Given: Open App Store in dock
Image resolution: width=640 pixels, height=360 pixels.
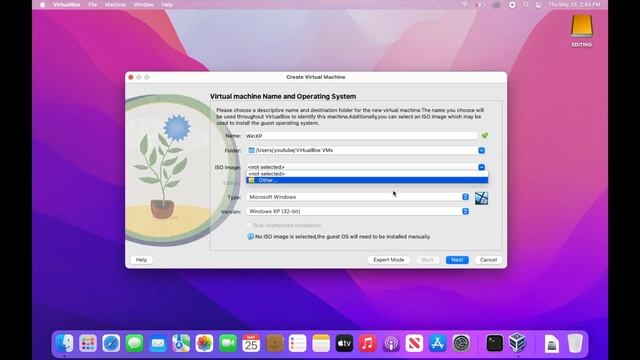Looking at the screenshot, I should point(438,343).
